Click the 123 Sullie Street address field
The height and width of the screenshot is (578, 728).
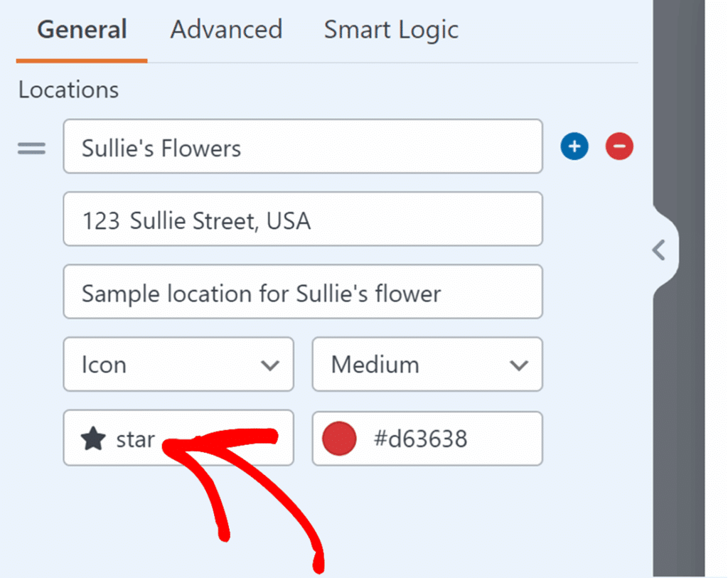(x=303, y=219)
